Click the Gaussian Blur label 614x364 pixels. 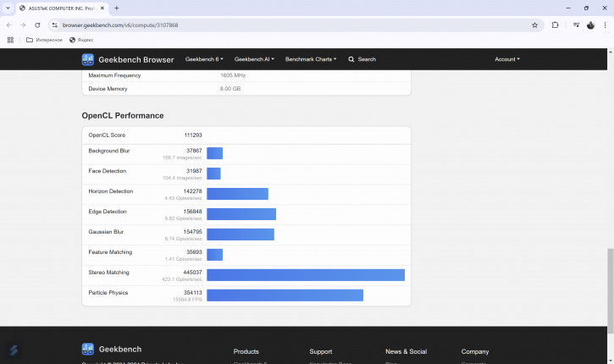(x=106, y=232)
